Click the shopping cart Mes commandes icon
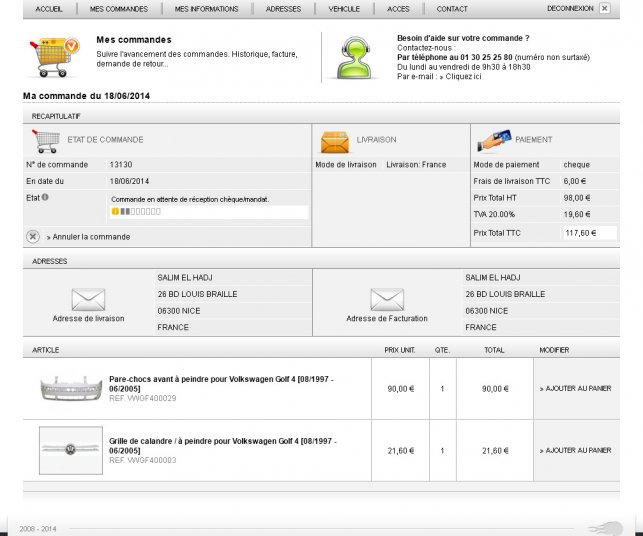Image resolution: width=643 pixels, height=536 pixels. [x=54, y=57]
